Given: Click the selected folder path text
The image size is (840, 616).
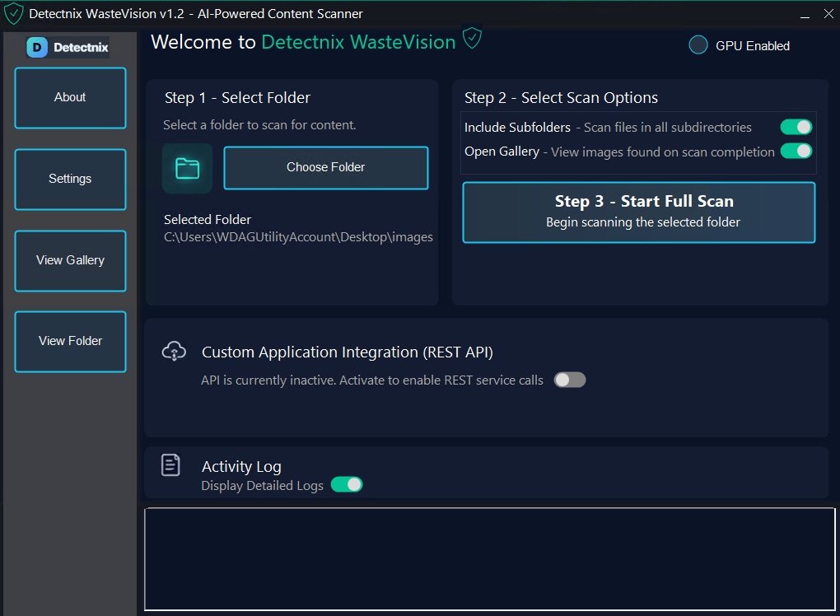Looking at the screenshot, I should pyautogui.click(x=298, y=236).
